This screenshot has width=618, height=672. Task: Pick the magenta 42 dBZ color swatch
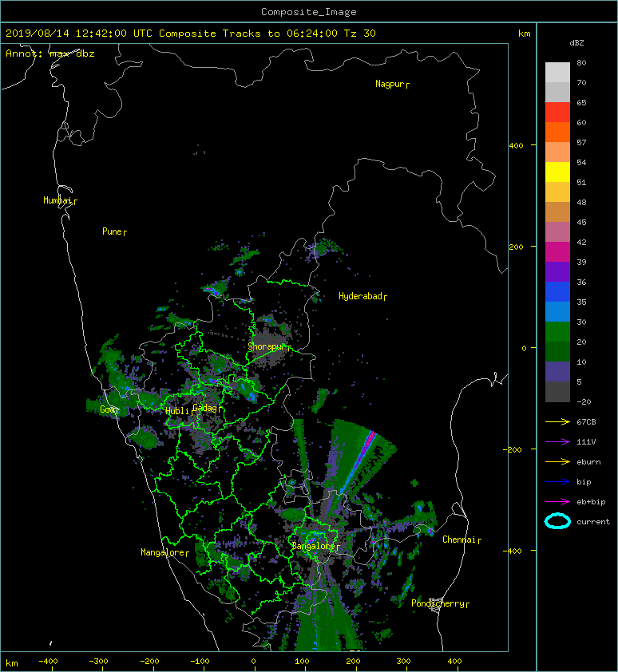pyautogui.click(x=557, y=252)
